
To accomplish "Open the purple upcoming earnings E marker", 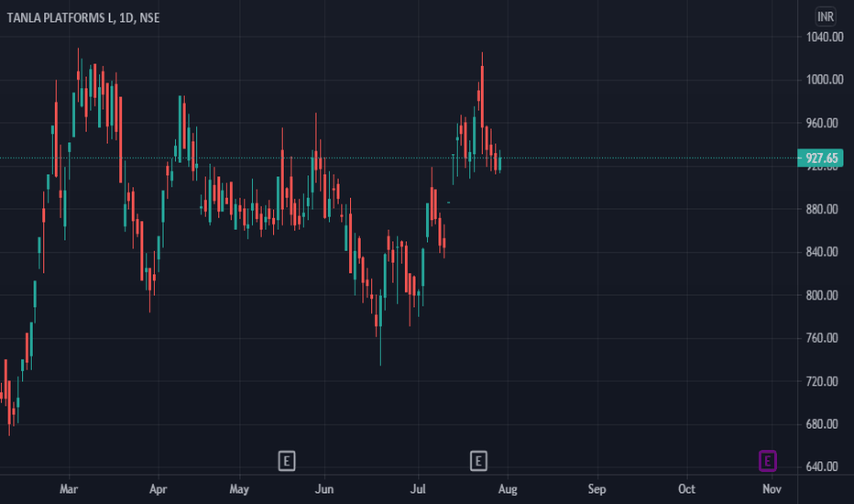I will 767,461.
